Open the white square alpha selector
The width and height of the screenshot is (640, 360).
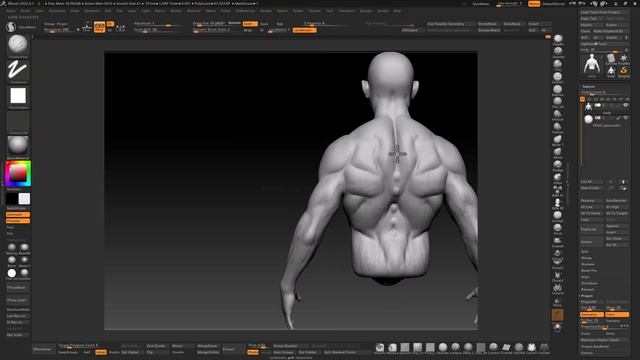[18, 96]
